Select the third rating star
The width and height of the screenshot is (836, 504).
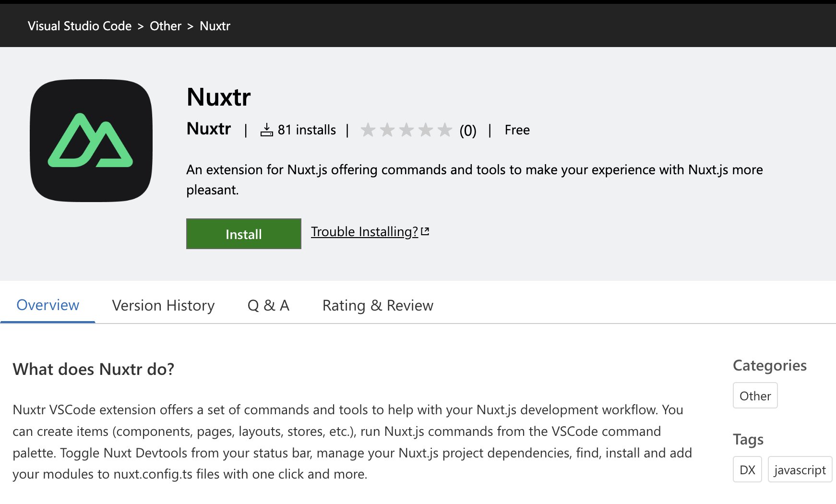point(408,130)
